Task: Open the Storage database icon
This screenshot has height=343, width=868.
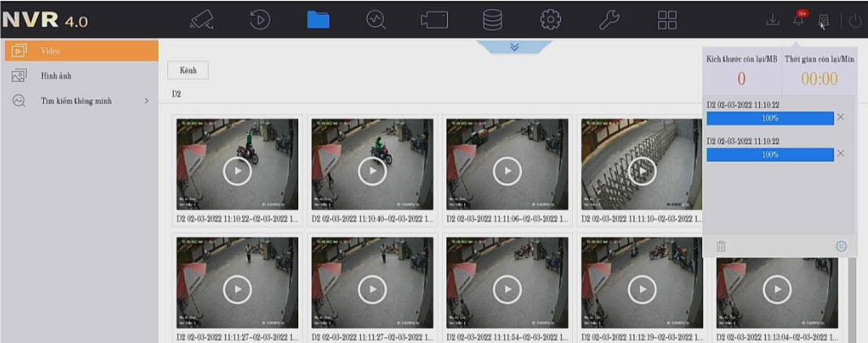Action: [434, 20]
